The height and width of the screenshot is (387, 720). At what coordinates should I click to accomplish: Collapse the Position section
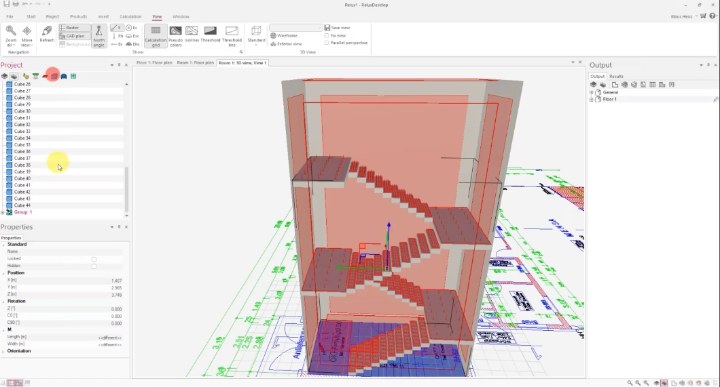[4, 273]
